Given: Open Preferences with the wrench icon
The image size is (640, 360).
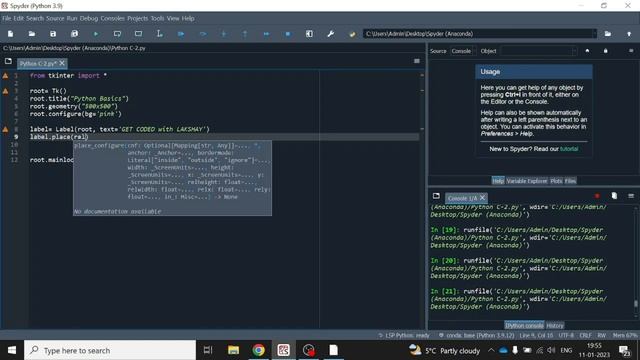Looking at the screenshot, I should (331, 34).
